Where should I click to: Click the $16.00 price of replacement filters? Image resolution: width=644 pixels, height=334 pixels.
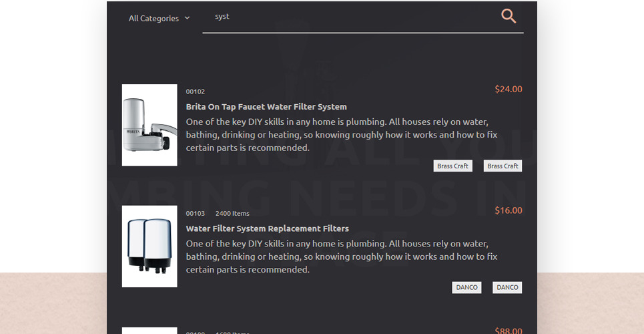[508, 210]
